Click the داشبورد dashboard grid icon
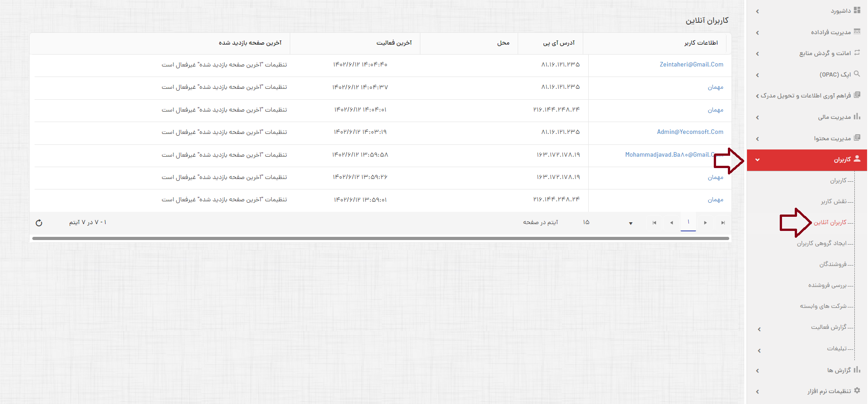Viewport: 868px width, 404px height. click(x=857, y=10)
